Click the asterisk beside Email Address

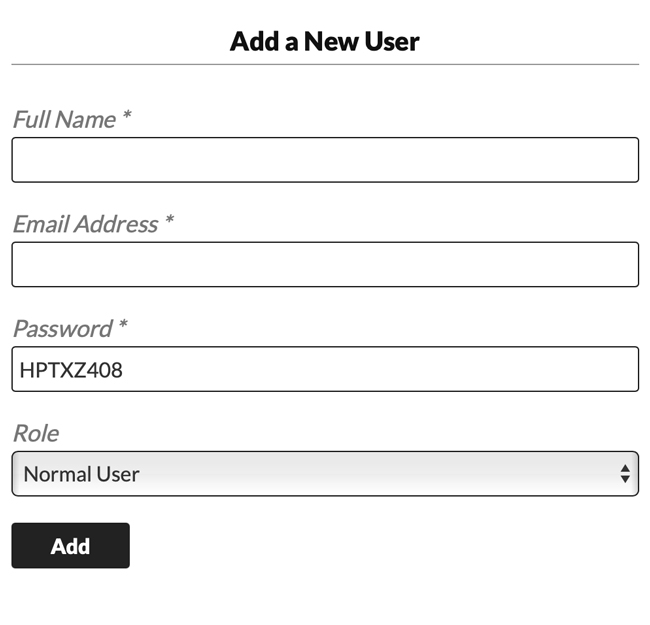pos(169,220)
